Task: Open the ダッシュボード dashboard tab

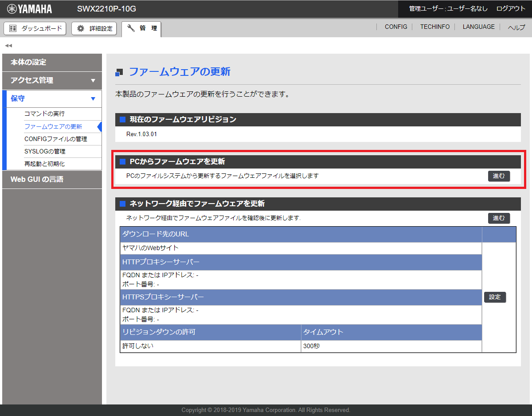Action: coord(35,28)
